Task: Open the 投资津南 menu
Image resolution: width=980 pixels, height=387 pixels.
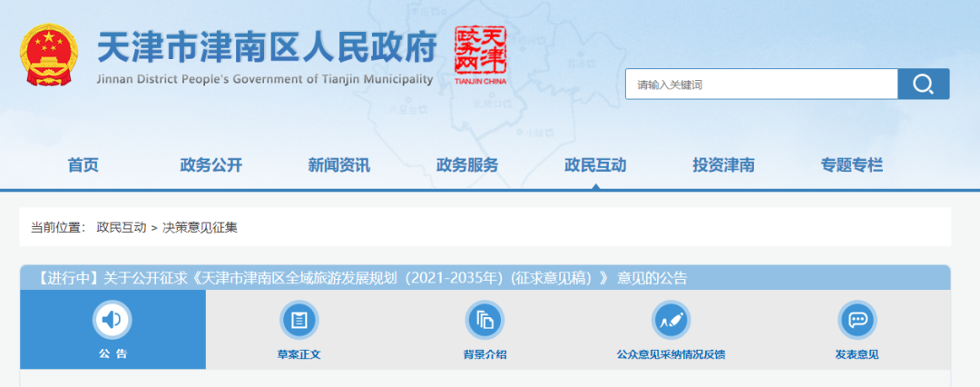Action: pos(723,165)
